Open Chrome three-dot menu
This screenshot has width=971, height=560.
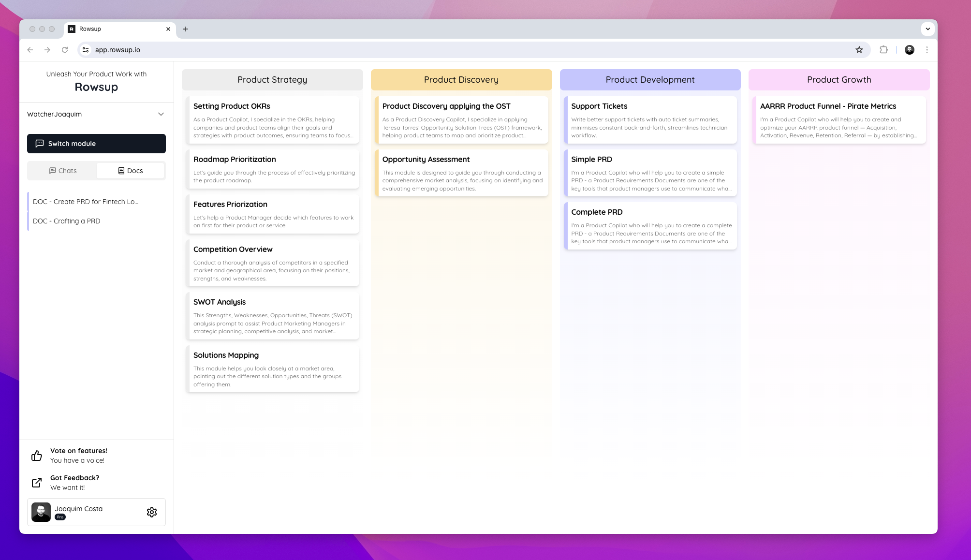tap(927, 50)
